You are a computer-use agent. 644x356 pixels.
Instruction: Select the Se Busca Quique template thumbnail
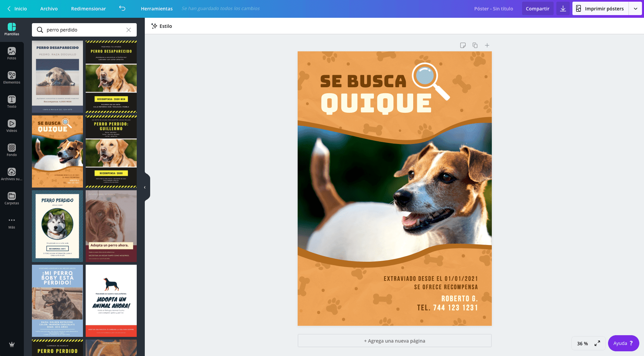(x=57, y=151)
